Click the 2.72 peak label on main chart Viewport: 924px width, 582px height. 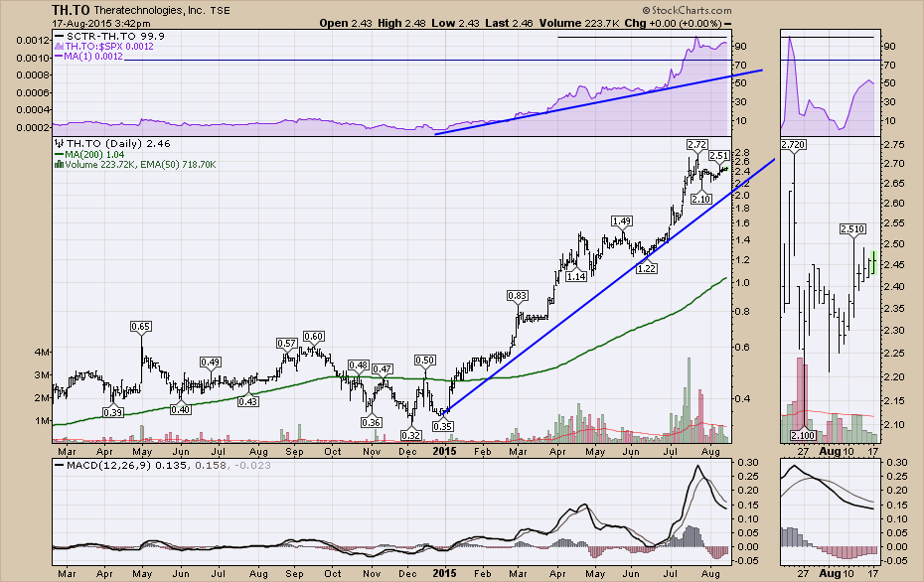[697, 144]
